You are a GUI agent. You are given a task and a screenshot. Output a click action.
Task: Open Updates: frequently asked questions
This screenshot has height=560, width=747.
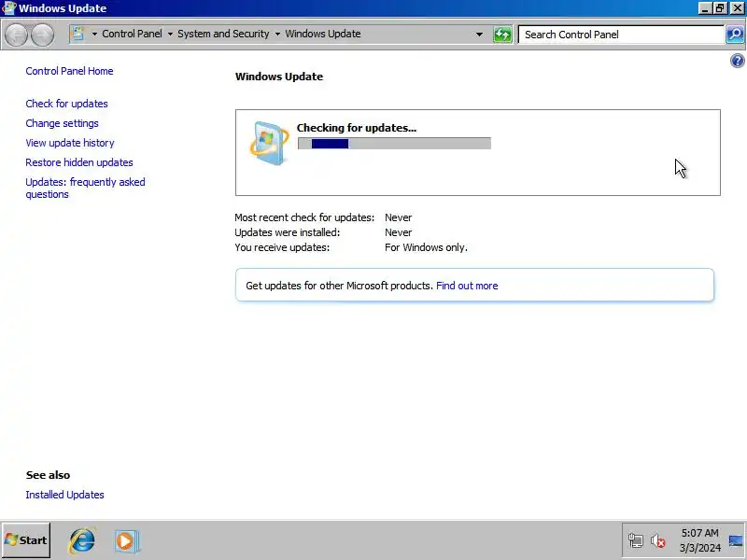[x=85, y=189]
